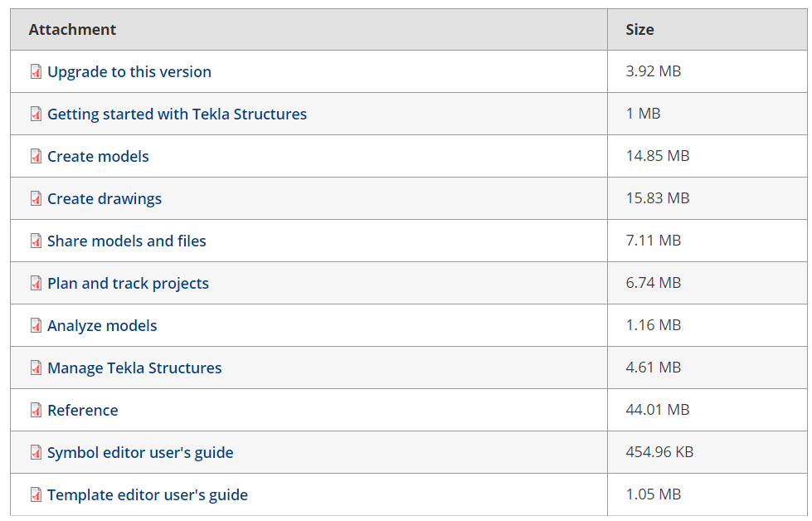Select PDF icon beside Plan and track projects
812x521 pixels.
coord(36,283)
